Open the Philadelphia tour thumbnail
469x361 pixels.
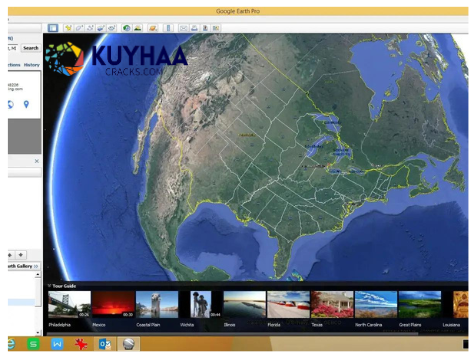[x=69, y=304]
